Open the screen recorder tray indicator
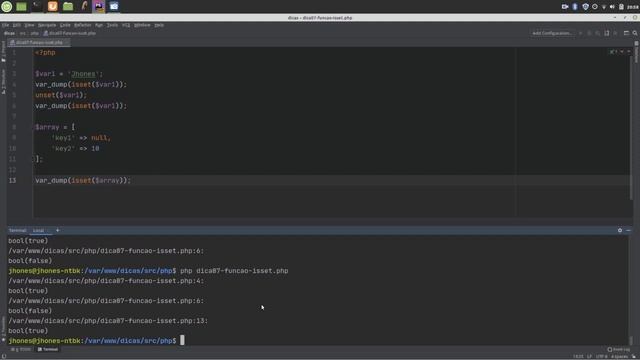This screenshot has width=640, height=360. [x=565, y=7]
